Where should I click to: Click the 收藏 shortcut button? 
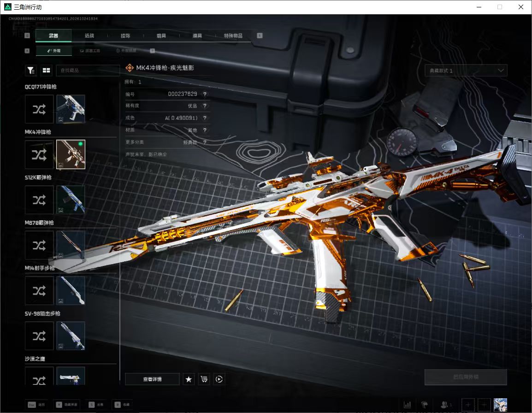click(122, 405)
